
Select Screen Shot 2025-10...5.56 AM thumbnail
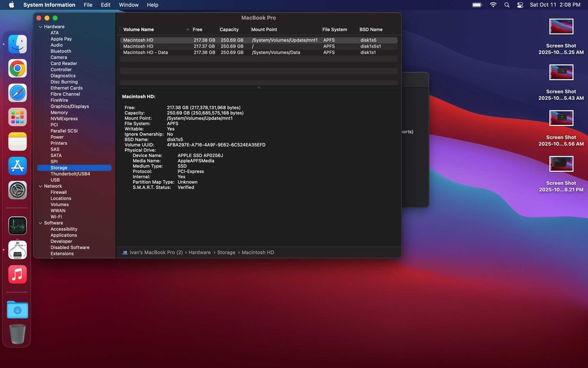click(x=562, y=118)
